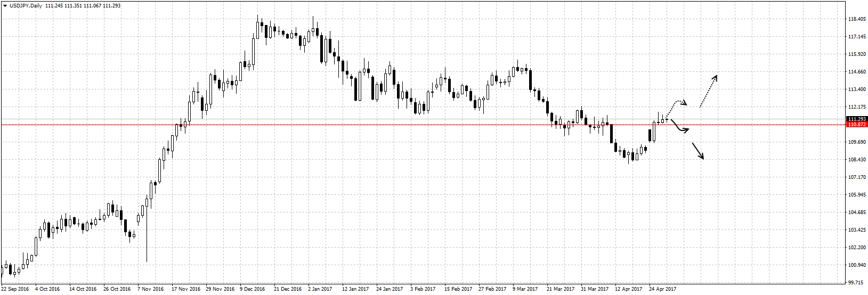The width and height of the screenshot is (868, 295).
Task: Click the 21 Mar 2017 date label
Action: coord(561,289)
